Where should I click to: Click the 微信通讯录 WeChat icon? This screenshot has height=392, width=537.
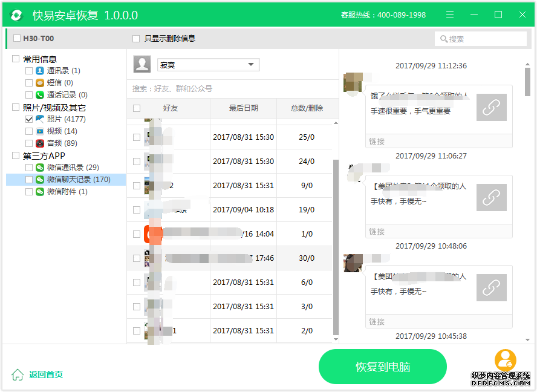point(40,167)
